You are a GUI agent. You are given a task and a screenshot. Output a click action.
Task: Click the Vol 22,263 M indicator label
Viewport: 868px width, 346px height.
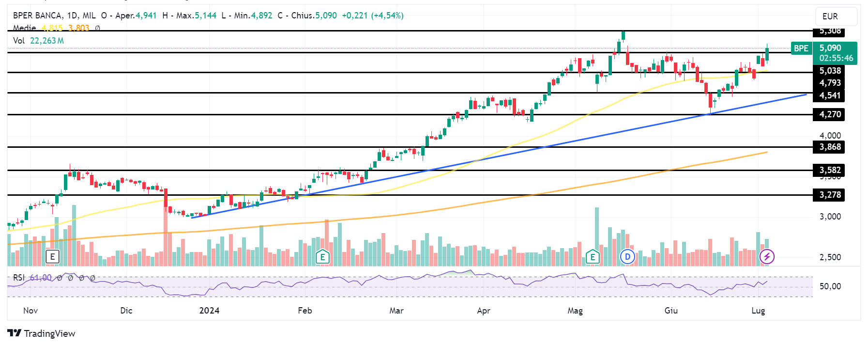(38, 41)
